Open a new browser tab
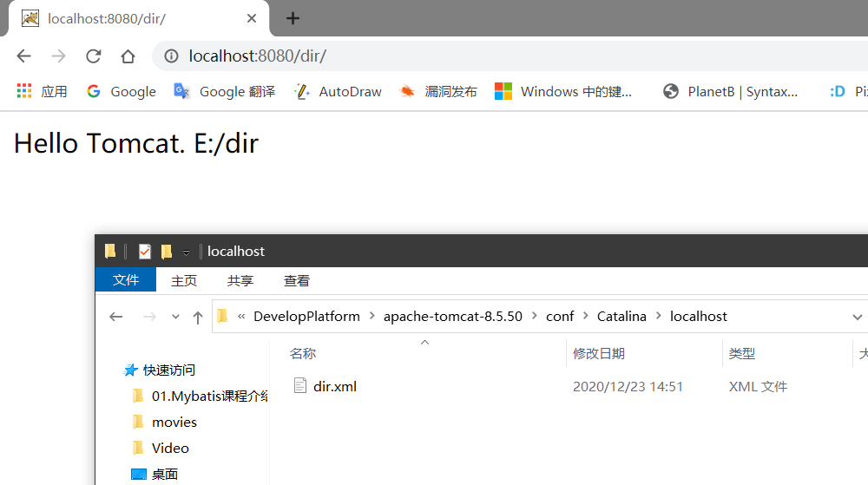 (293, 18)
